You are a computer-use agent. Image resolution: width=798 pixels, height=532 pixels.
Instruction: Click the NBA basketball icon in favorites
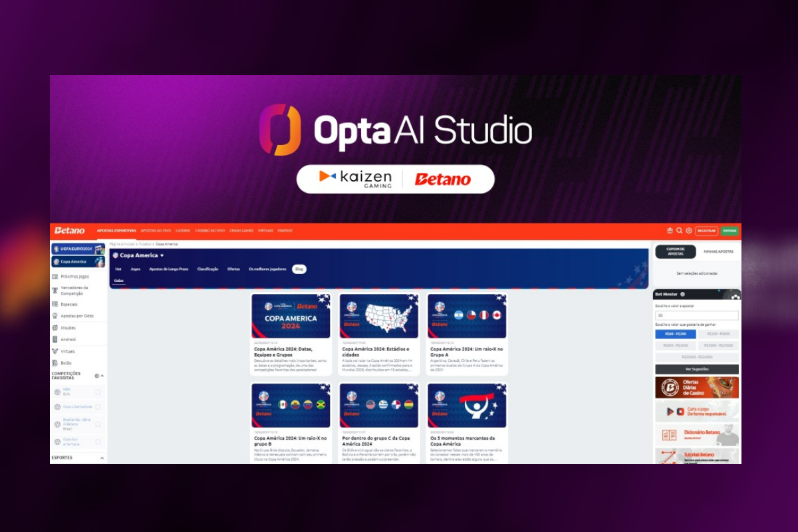click(58, 392)
